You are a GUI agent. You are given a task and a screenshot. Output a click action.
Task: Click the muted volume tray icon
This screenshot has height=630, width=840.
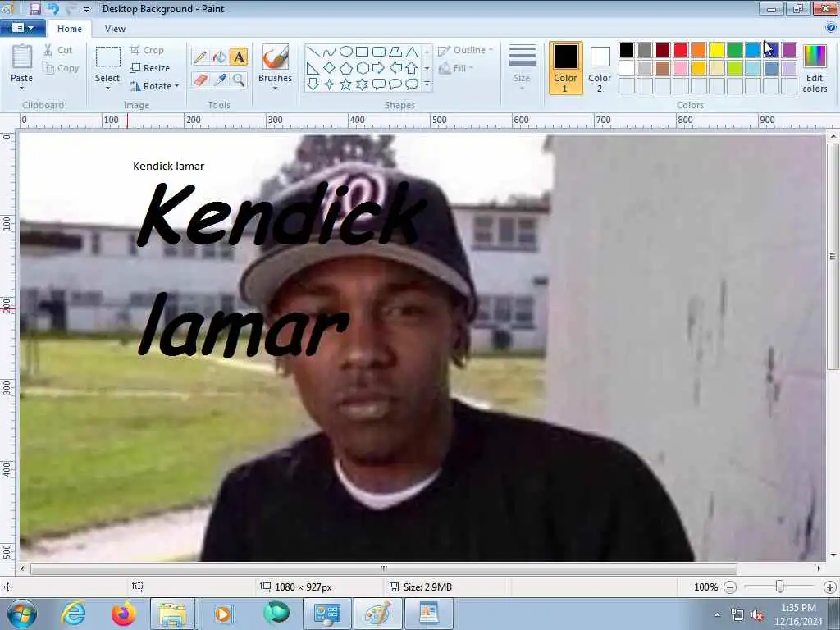click(757, 615)
